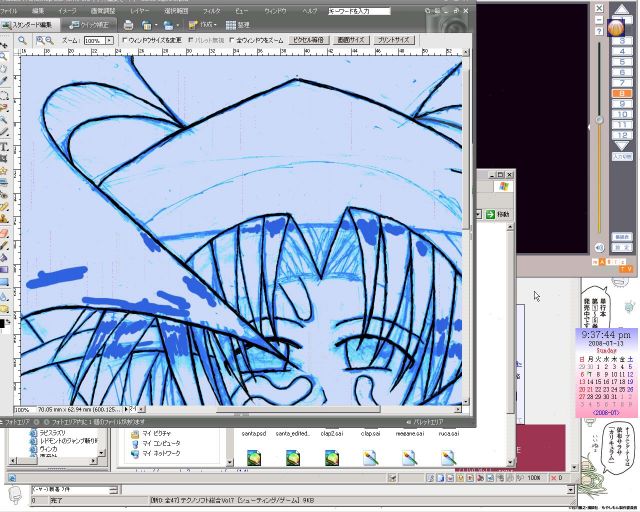Click the zoom-out mode icon
640x512 pixels.
pos(49,40)
